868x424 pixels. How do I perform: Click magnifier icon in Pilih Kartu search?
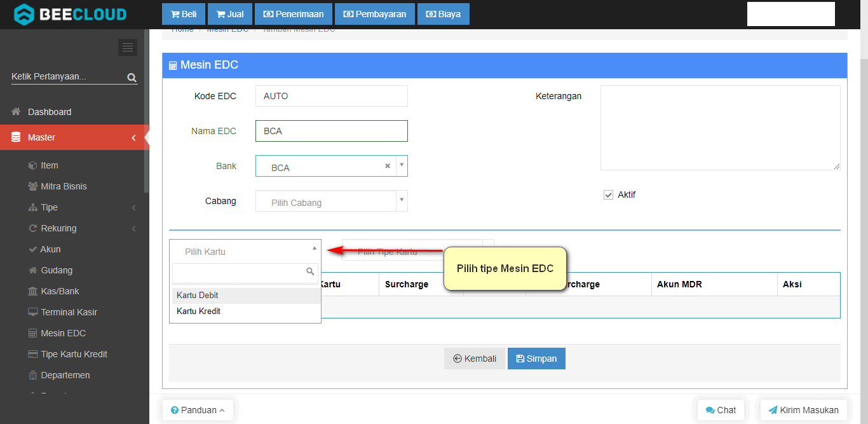tap(310, 271)
